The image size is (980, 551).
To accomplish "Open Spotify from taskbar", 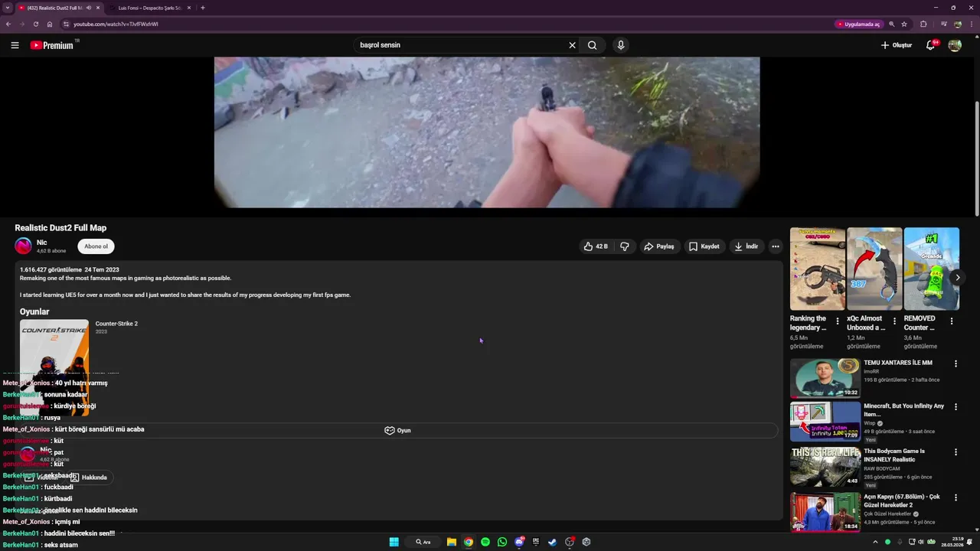I will [x=485, y=542].
